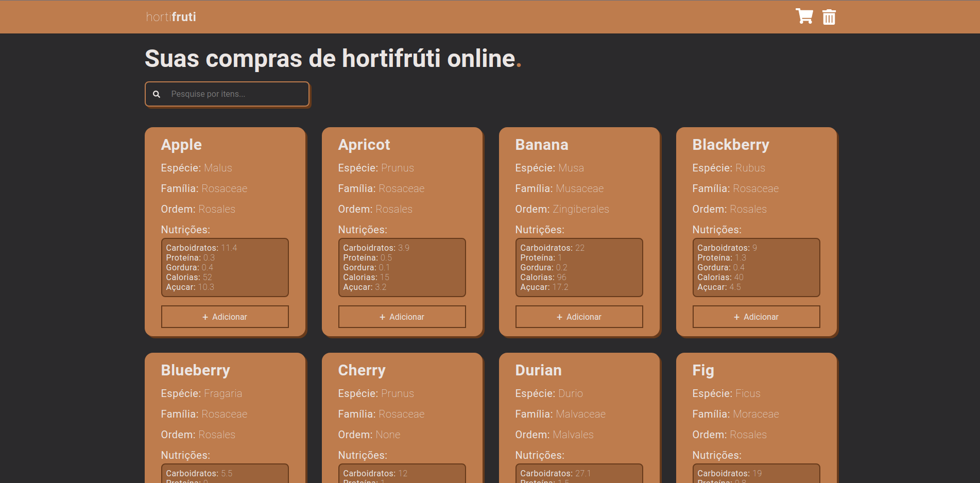The height and width of the screenshot is (483, 980).
Task: Click 'Açucar: 10.3' in Apple nutrition
Action: point(190,287)
